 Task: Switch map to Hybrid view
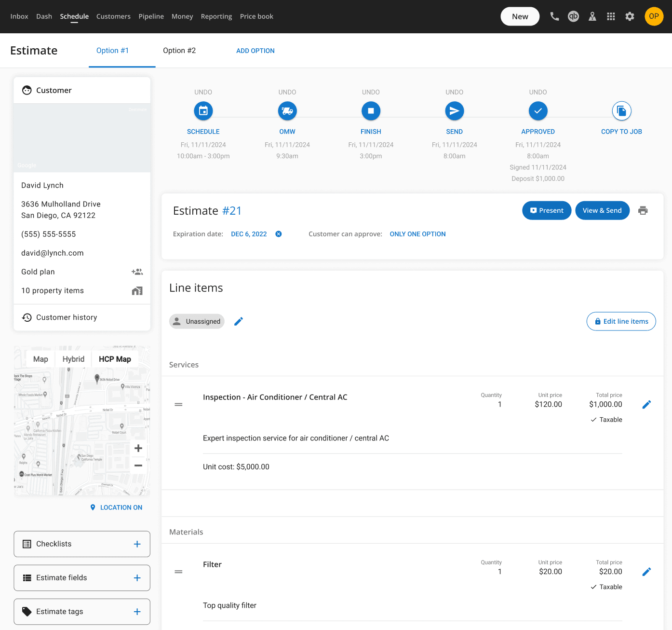[x=73, y=359]
